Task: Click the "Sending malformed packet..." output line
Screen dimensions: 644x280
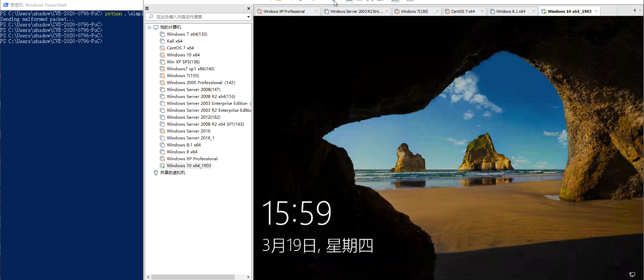Action: [37, 19]
